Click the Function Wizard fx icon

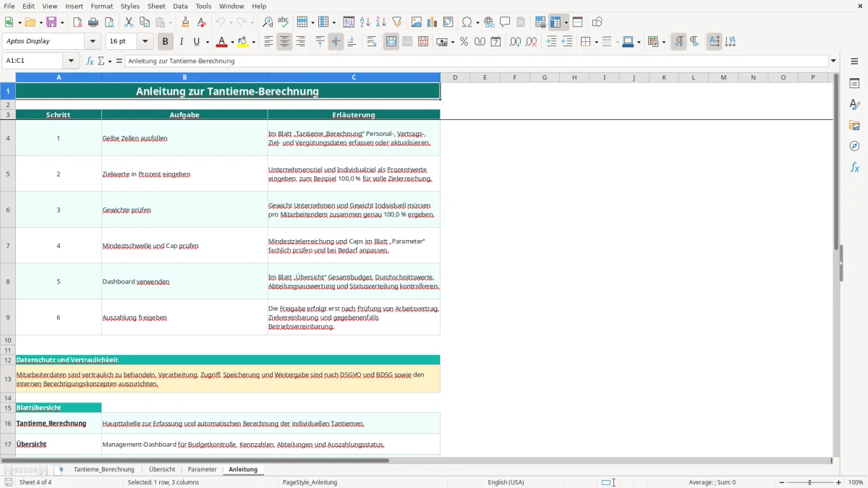[x=90, y=61]
